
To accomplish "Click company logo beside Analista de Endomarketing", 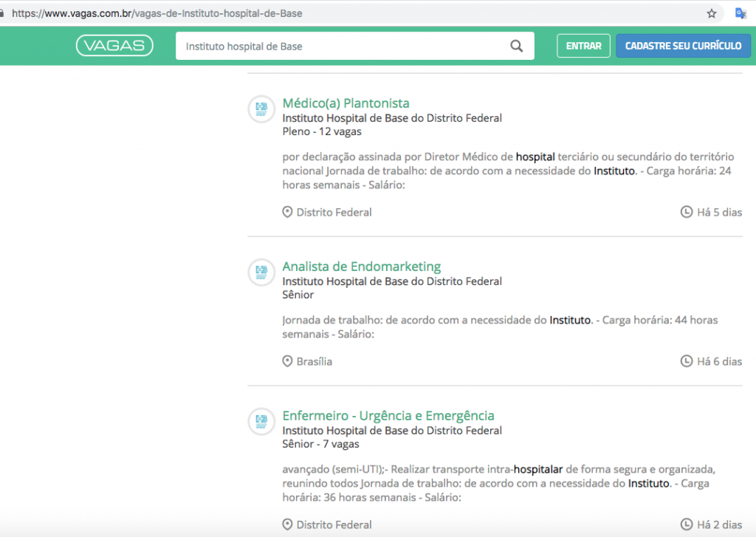I will pos(261,273).
